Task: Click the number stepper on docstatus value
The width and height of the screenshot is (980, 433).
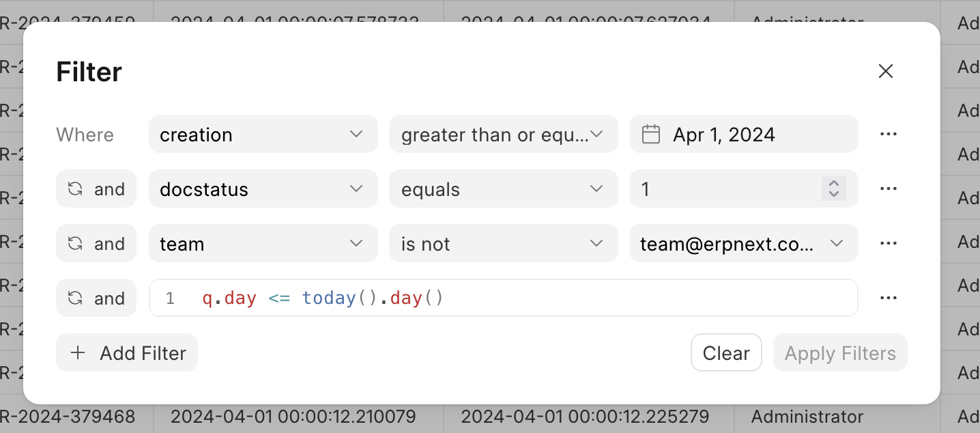Action: (x=833, y=188)
